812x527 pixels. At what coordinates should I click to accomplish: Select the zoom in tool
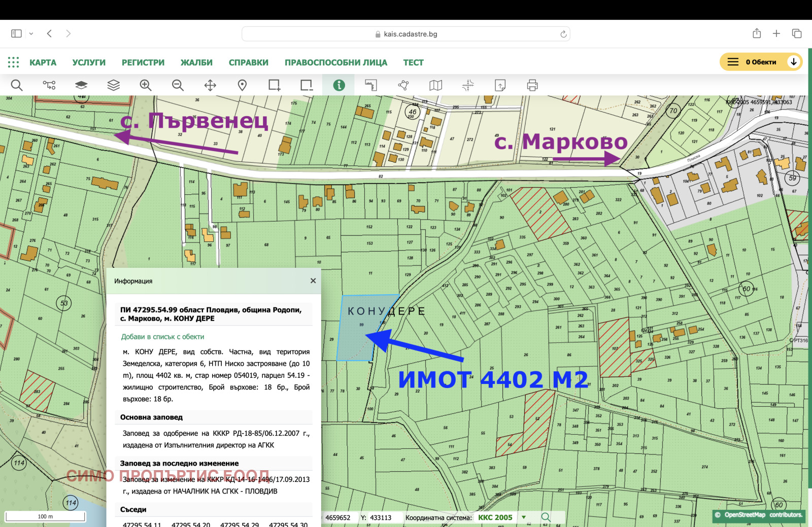146,85
